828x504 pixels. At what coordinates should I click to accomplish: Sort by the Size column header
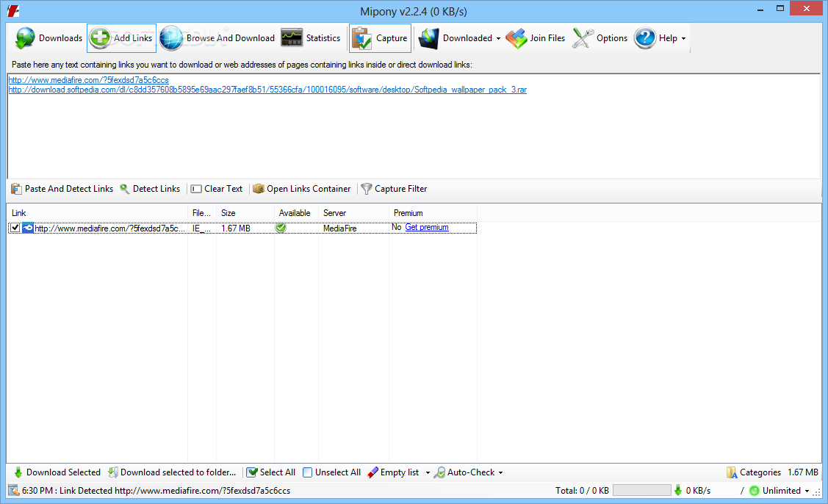245,213
